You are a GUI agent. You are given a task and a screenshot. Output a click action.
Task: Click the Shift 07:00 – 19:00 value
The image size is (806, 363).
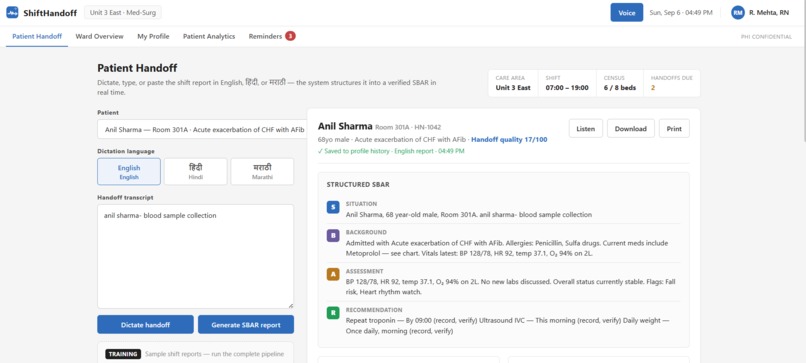coord(567,88)
